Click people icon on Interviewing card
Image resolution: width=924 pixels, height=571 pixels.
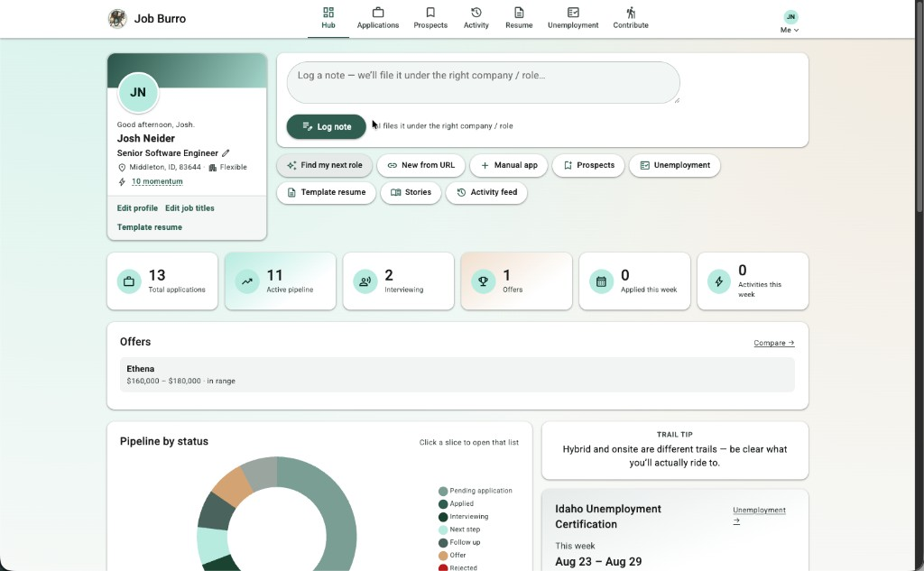[x=365, y=281]
